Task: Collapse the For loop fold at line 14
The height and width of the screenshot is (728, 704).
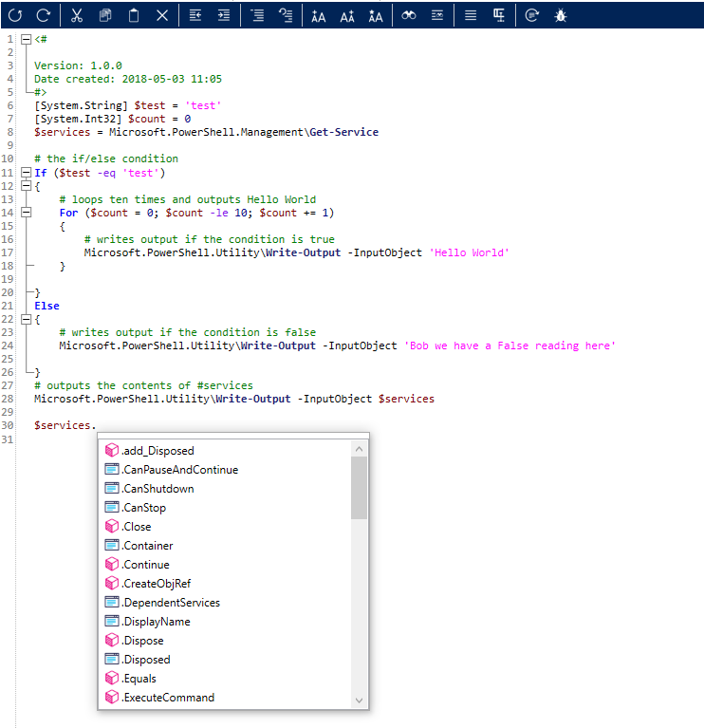Action: coord(26,214)
